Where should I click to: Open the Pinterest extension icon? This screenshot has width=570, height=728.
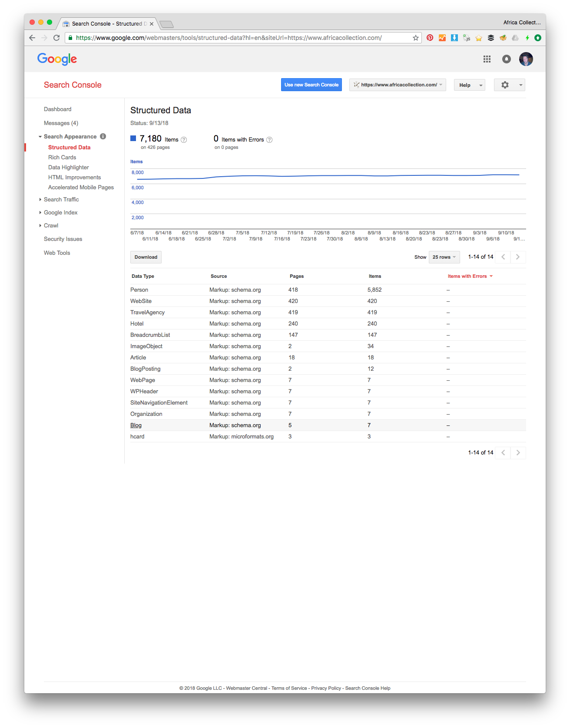[x=430, y=38]
